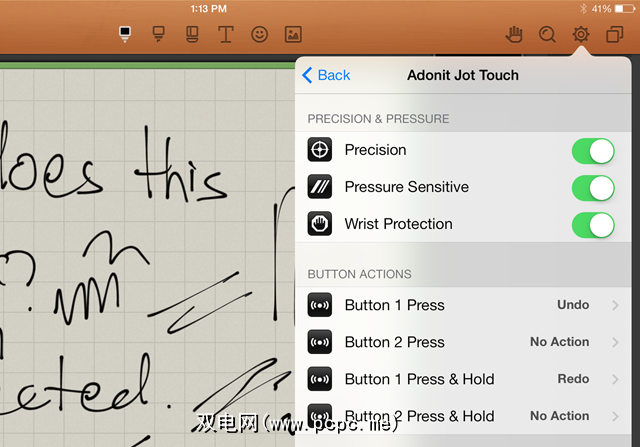Expand Button 2 Press & Hold chevron
Screen dimensions: 640x447
616,416
